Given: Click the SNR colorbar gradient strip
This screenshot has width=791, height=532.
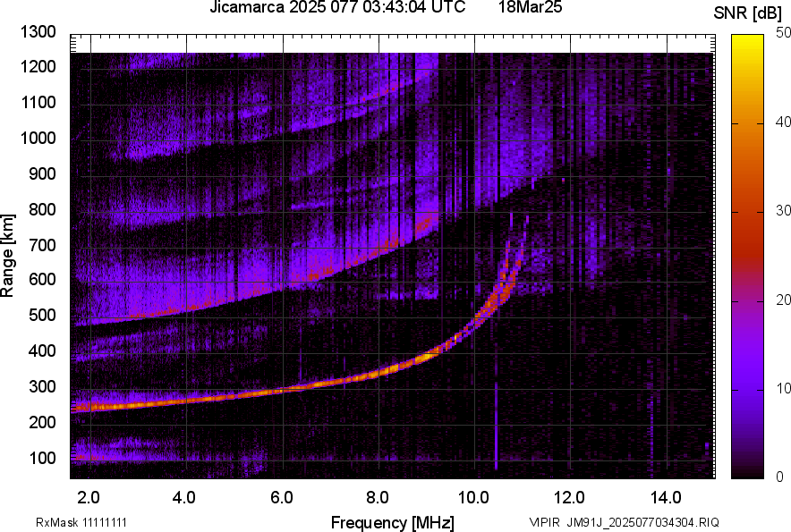Looking at the screenshot, I should (x=748, y=257).
